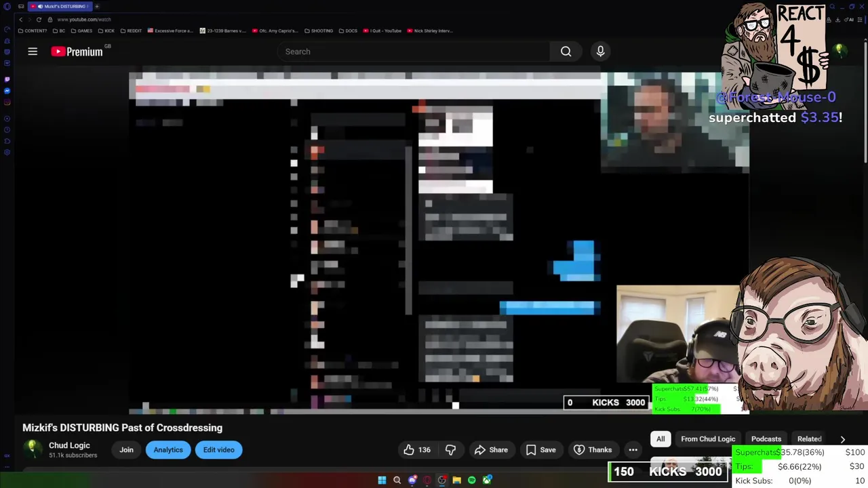Select the All filter chip
This screenshot has width=868, height=488.
point(660,439)
